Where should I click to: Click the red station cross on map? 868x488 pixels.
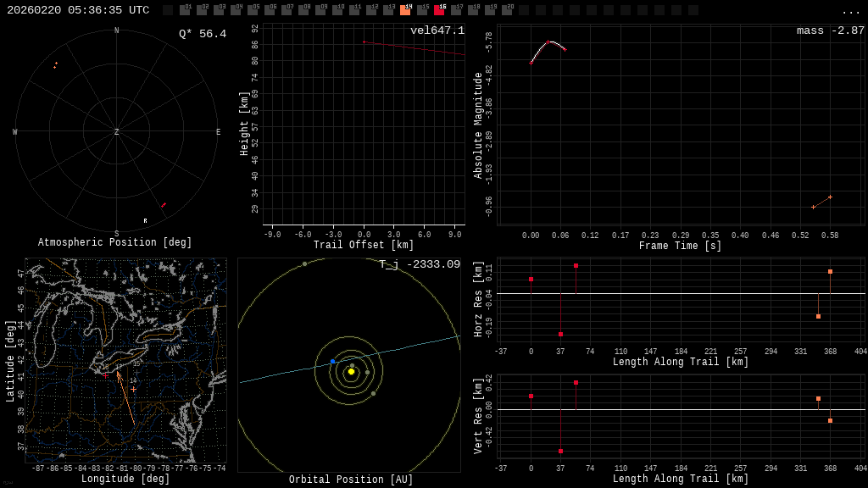pyautogui.click(x=105, y=375)
